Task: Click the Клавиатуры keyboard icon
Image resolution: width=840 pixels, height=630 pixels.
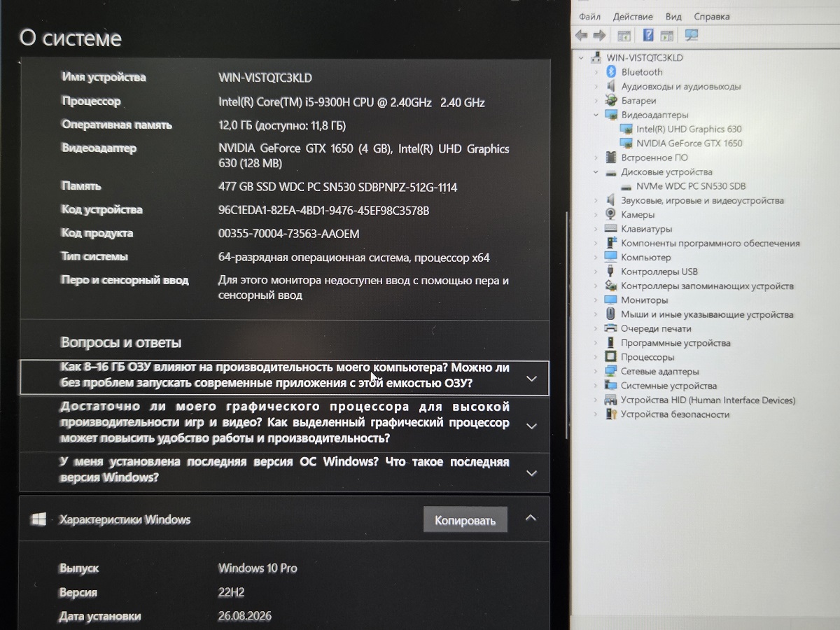Action: 610,229
